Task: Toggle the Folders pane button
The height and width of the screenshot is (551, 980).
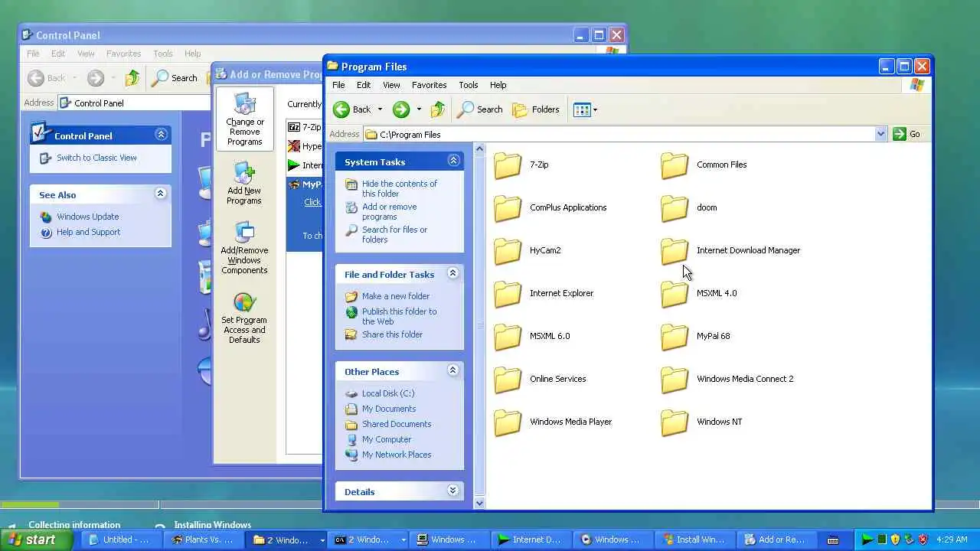Action: 536,109
